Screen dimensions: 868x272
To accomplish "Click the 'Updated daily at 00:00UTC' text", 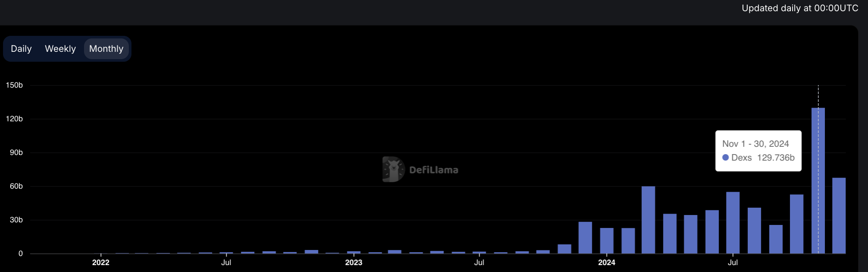I will pos(799,8).
